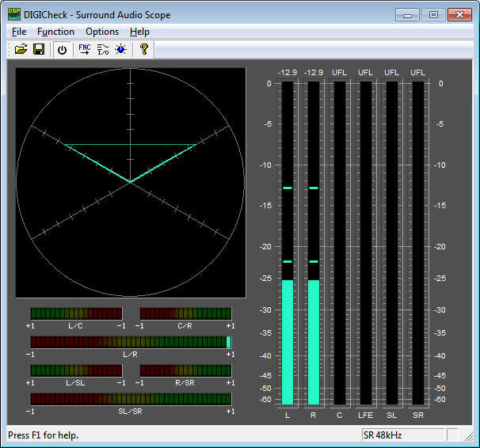Click the SL channel level meter
The image size is (480, 448).
[x=392, y=243]
